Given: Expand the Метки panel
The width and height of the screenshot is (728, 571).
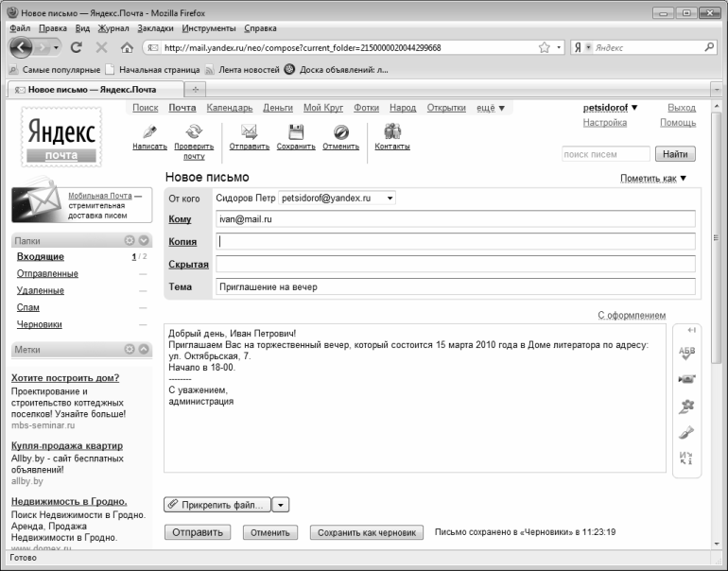Looking at the screenshot, I should (144, 349).
